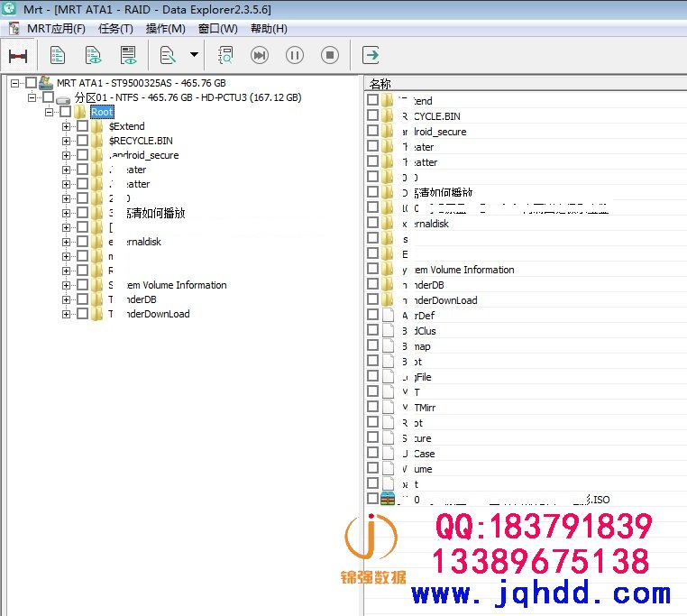Click the red connector icon in toolbar
Screen dimensions: 687x616
[x=18, y=56]
